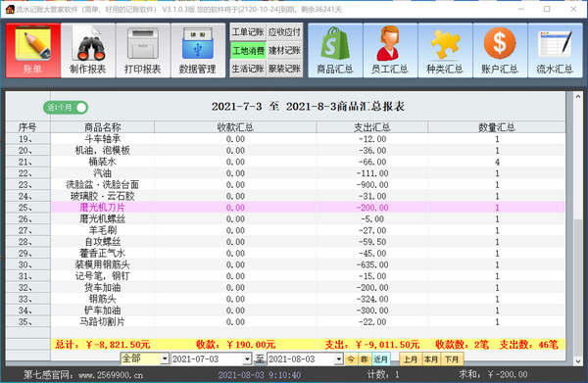588x383 pixels.
Task: Click the 商品名称 column header
Action: point(102,127)
